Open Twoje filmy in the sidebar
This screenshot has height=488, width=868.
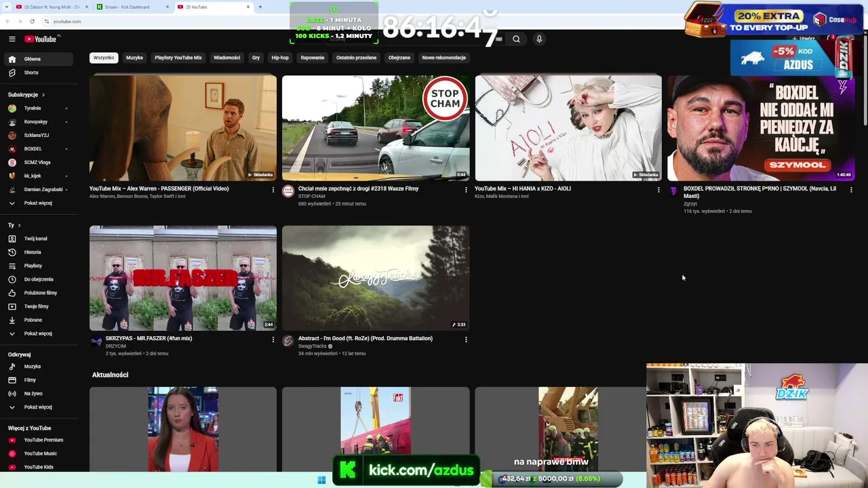tap(38, 306)
